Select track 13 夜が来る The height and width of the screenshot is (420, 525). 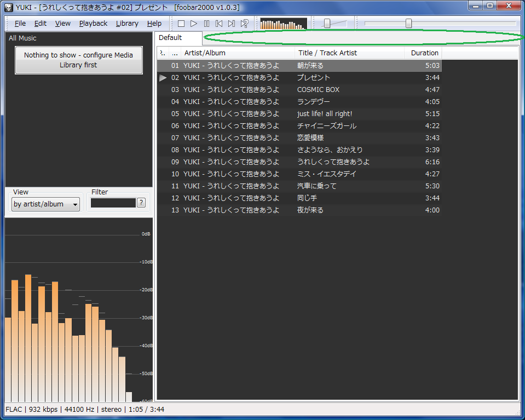tap(299, 210)
